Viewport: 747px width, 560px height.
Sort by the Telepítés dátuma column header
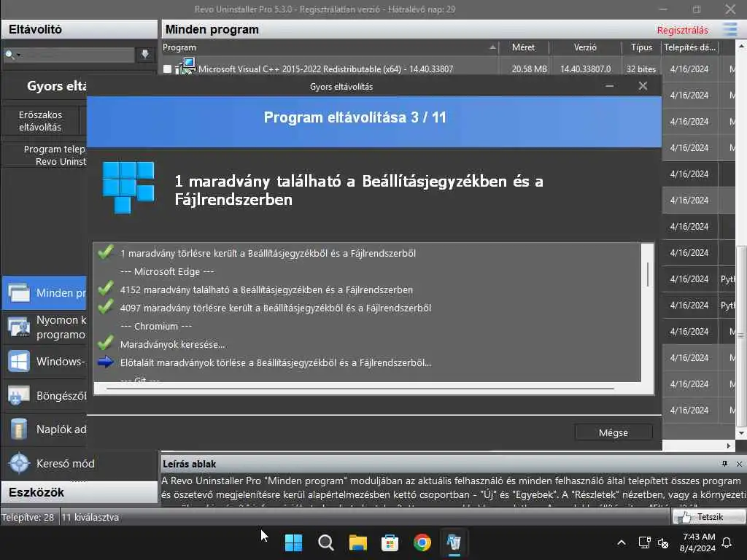point(690,47)
